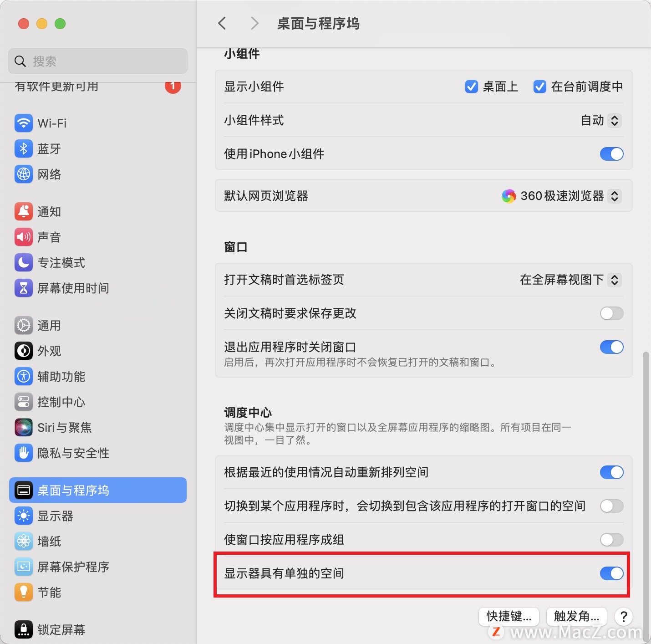
Task: Select the 蓝牙 Bluetooth icon
Action: tap(23, 148)
